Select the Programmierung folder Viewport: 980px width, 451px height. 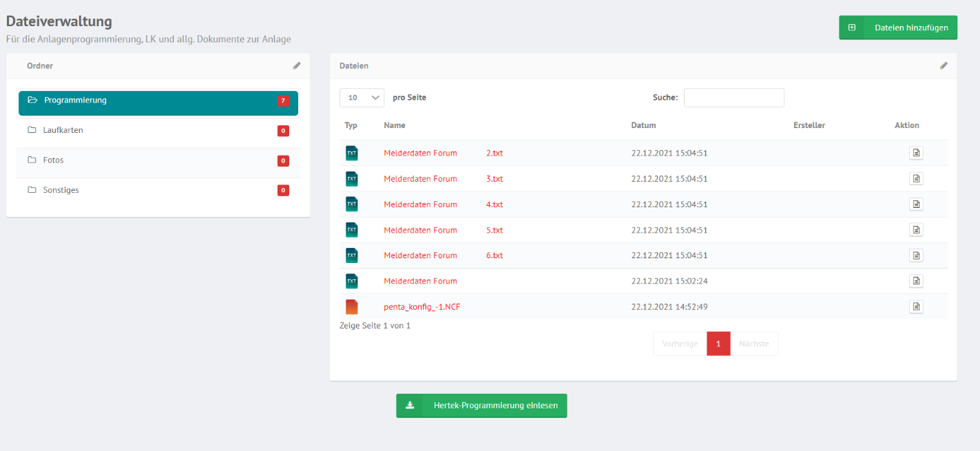tap(158, 103)
